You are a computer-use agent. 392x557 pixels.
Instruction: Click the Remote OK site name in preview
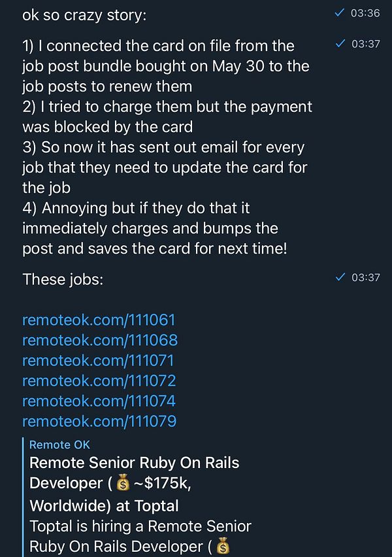(59, 445)
